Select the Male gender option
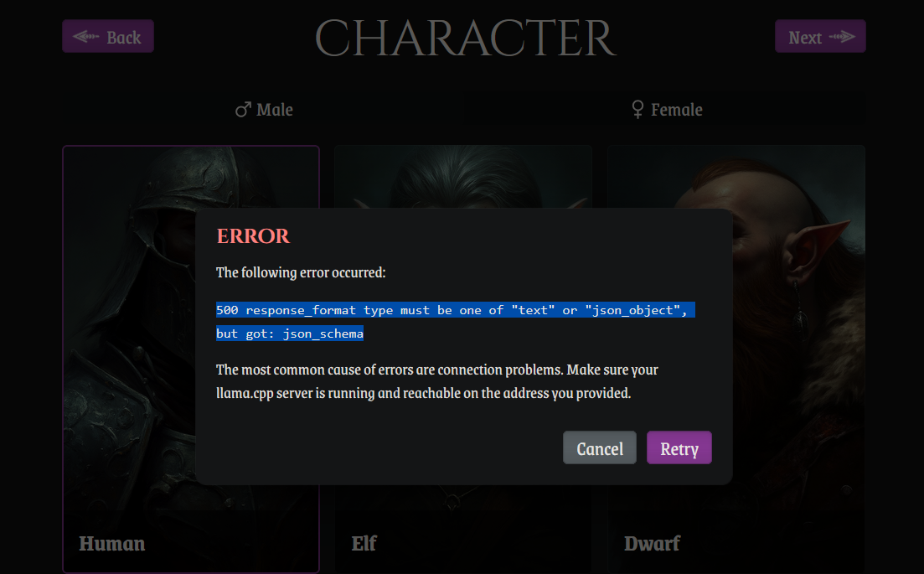Viewport: 924px width, 574px height. pos(263,110)
